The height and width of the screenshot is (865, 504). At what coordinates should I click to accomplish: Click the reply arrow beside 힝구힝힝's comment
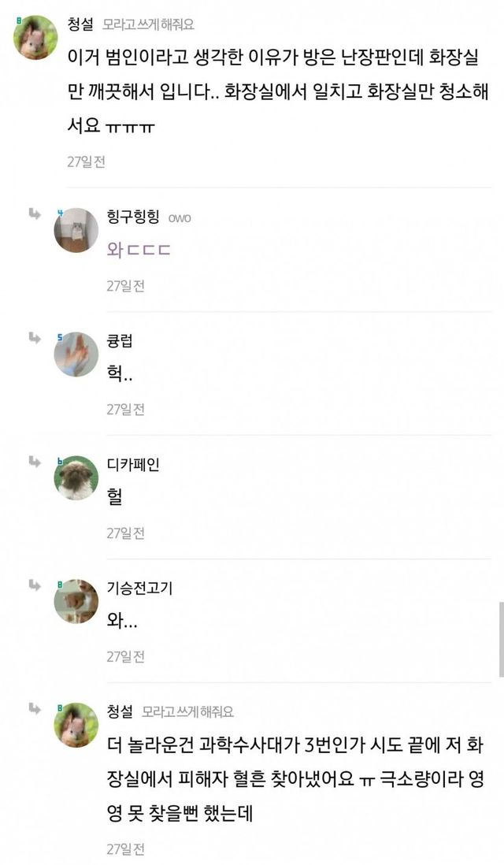(x=35, y=214)
